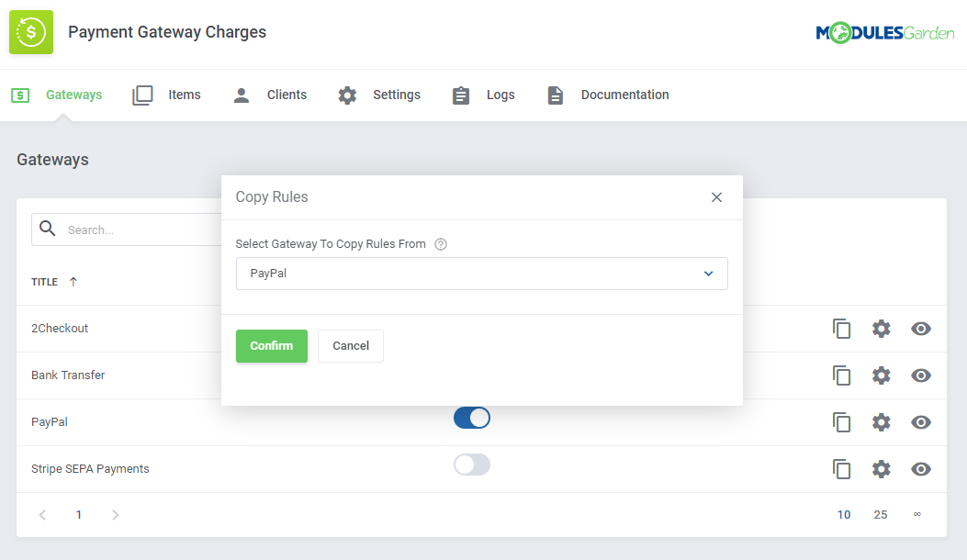Open the ModulesGarden logo link
Image resolution: width=967 pixels, height=560 pixels.
[x=884, y=33]
